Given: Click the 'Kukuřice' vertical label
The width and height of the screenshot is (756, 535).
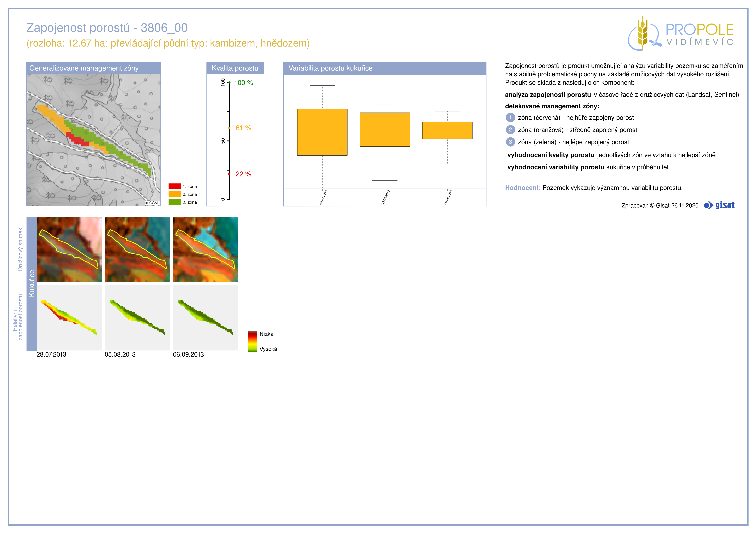Looking at the screenshot, I should [32, 283].
